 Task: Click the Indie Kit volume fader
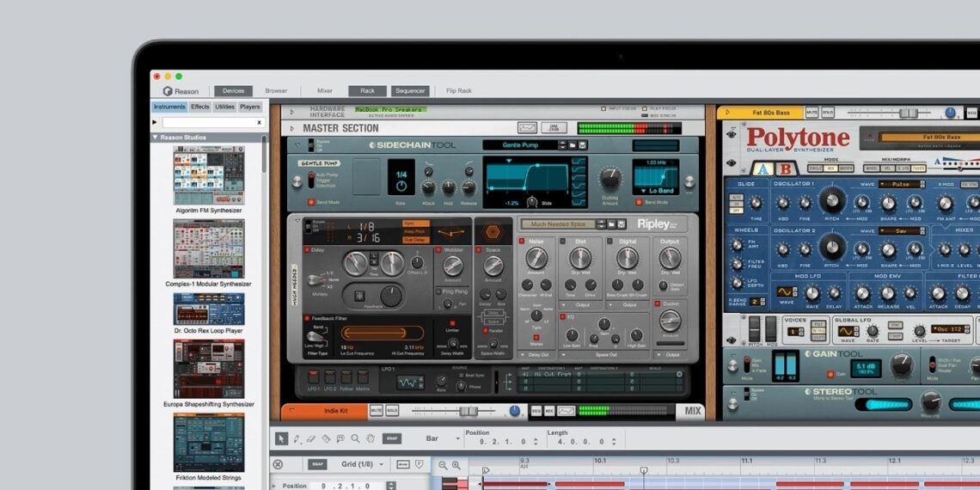point(468,411)
